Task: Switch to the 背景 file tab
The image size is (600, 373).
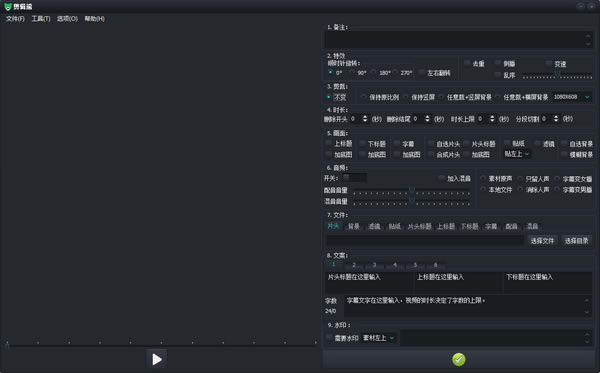Action: 354,226
